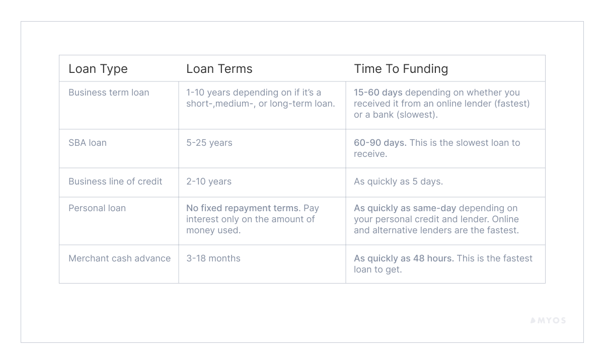Select the Business line of credit cell
Viewport: 604px width, 364px height.
[115, 181]
